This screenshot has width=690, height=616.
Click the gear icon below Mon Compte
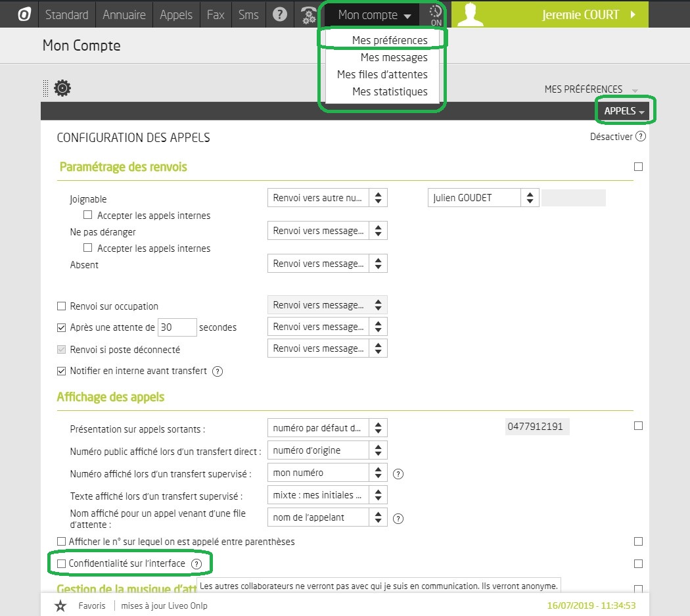pyautogui.click(x=62, y=88)
